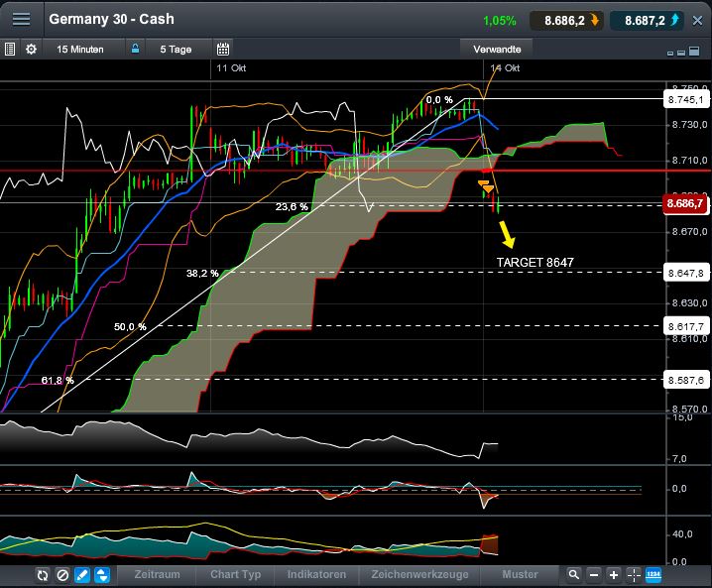The height and width of the screenshot is (588, 712).
Task: Click the 14 Okt date marker
Action: pos(505,68)
